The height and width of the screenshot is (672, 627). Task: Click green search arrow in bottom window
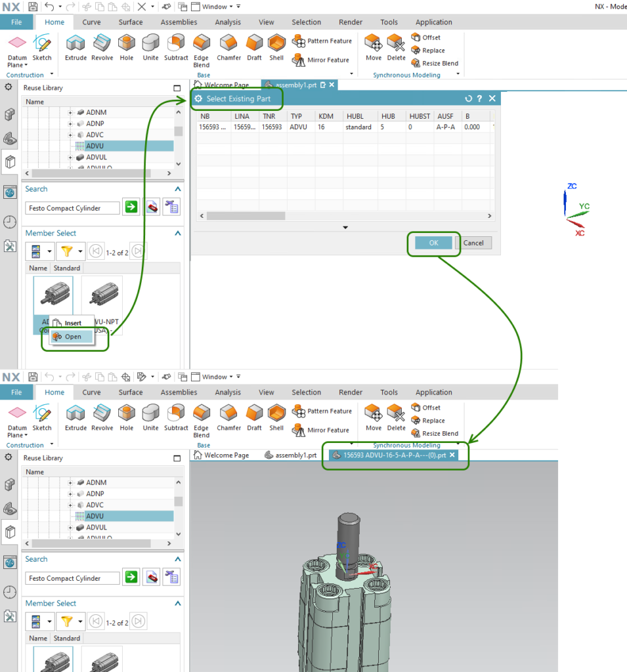click(131, 577)
